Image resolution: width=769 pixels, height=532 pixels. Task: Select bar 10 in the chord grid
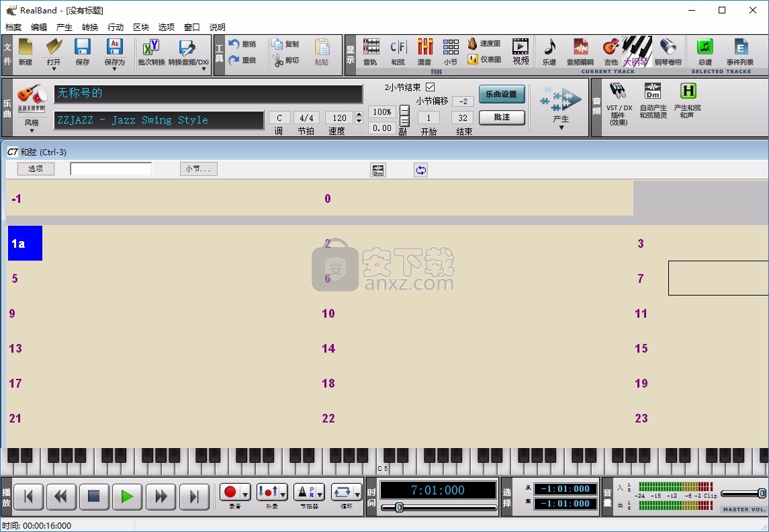pyautogui.click(x=328, y=313)
